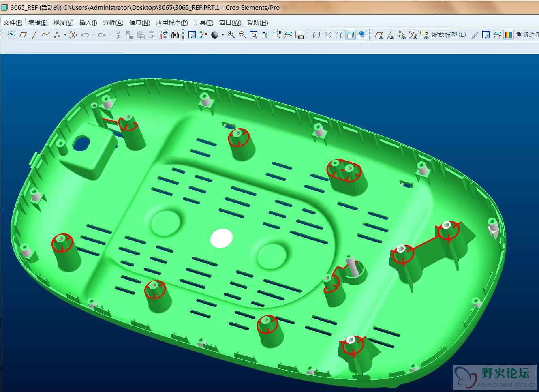The image size is (539, 392).
Task: Open the 插入(I) menu
Action: click(x=88, y=23)
